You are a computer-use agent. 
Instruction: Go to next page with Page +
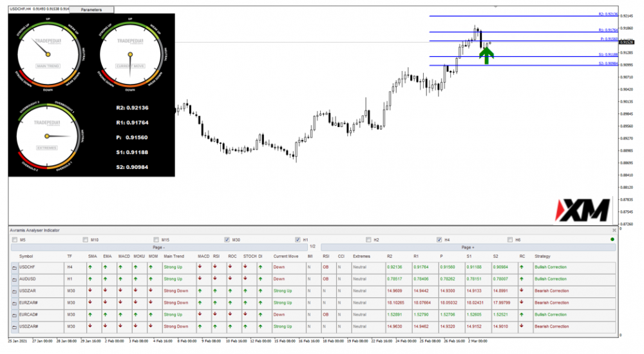point(468,248)
